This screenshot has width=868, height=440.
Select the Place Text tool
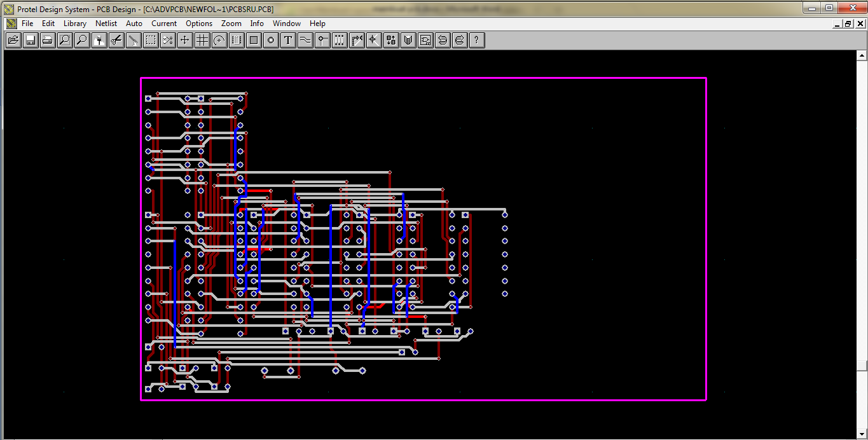click(x=287, y=39)
